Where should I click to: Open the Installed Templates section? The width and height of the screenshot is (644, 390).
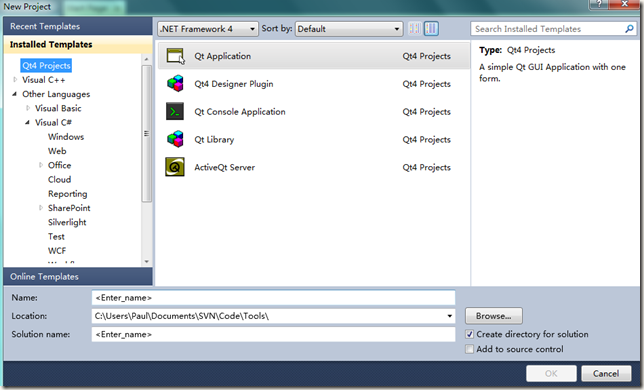click(x=78, y=44)
